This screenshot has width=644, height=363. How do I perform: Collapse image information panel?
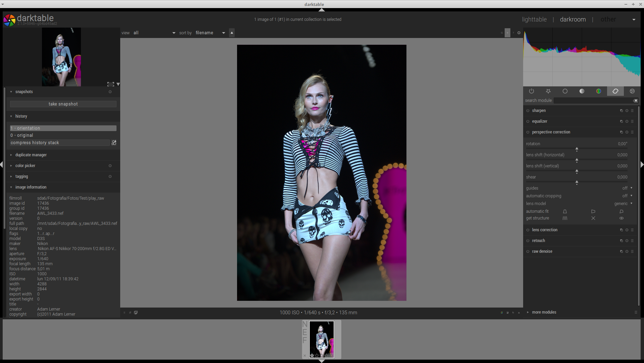pos(11,187)
